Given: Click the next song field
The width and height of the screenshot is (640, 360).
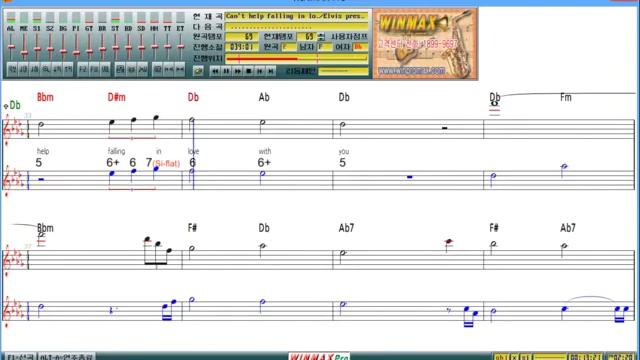Looking at the screenshot, I should point(296,27).
